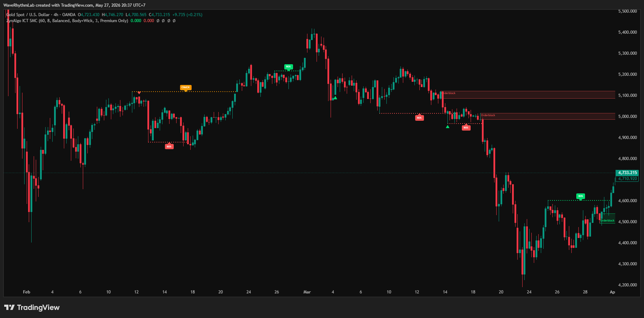Select the green triangle marker near Mar 14
The width and height of the screenshot is (644, 318).
pyautogui.click(x=447, y=127)
